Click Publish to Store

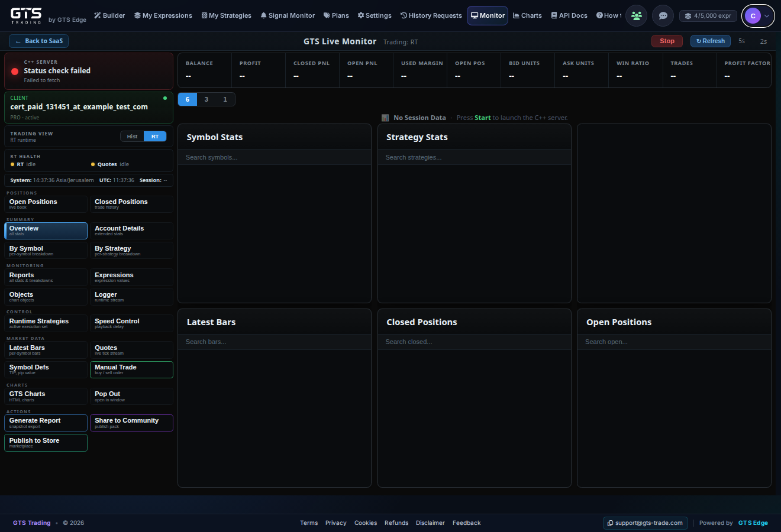tap(46, 443)
